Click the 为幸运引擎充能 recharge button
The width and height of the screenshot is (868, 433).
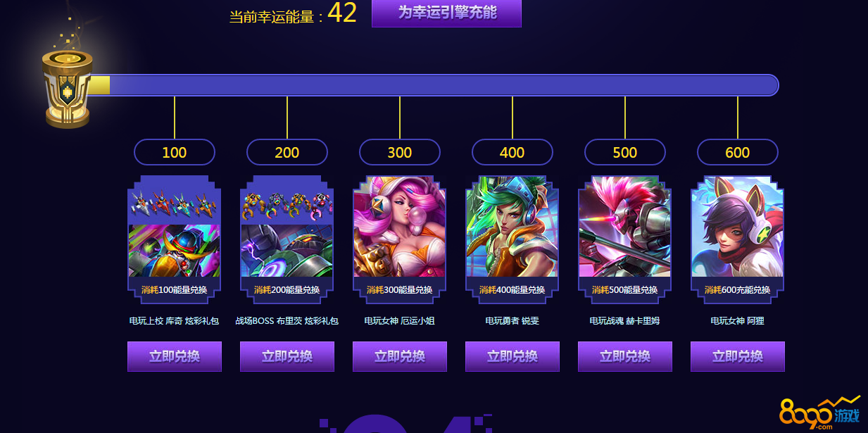pos(446,13)
